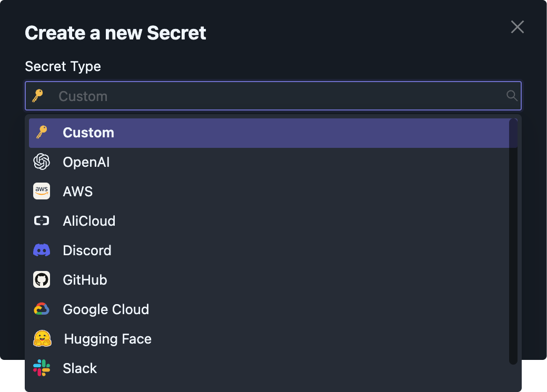Image resolution: width=547 pixels, height=392 pixels.
Task: Click the GitHub logo icon
Action: 42,280
